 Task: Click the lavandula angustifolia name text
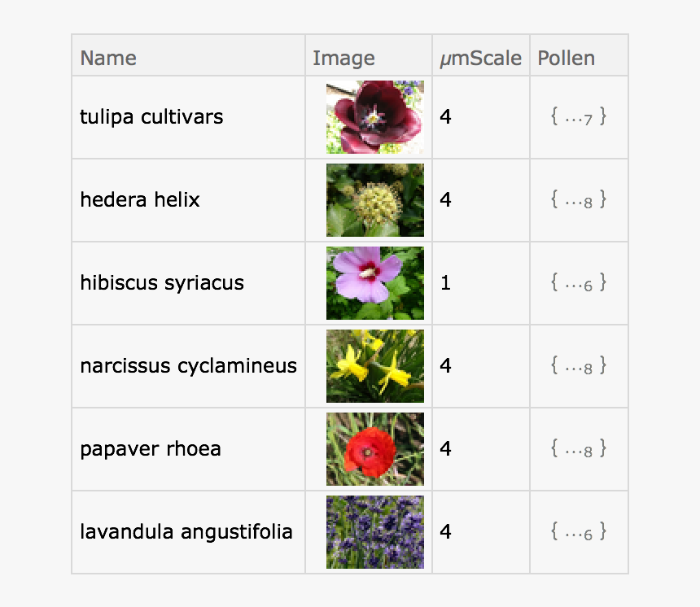186,532
